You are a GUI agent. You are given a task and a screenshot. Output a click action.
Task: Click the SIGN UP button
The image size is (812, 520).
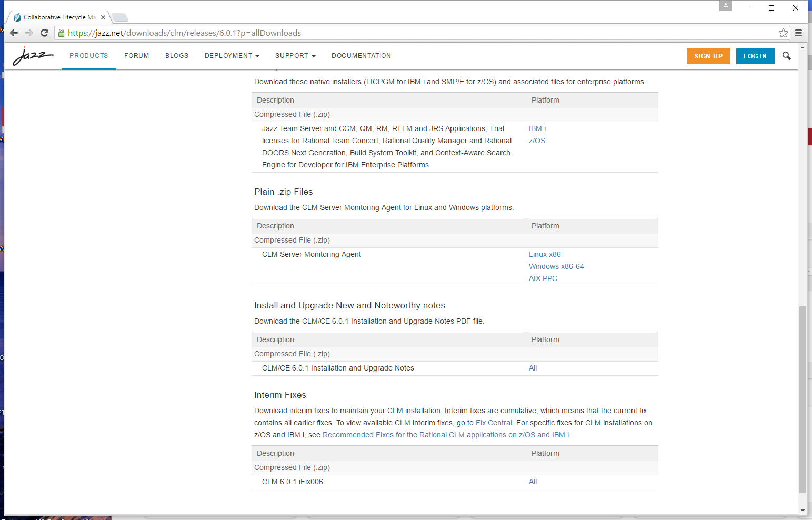pos(708,56)
